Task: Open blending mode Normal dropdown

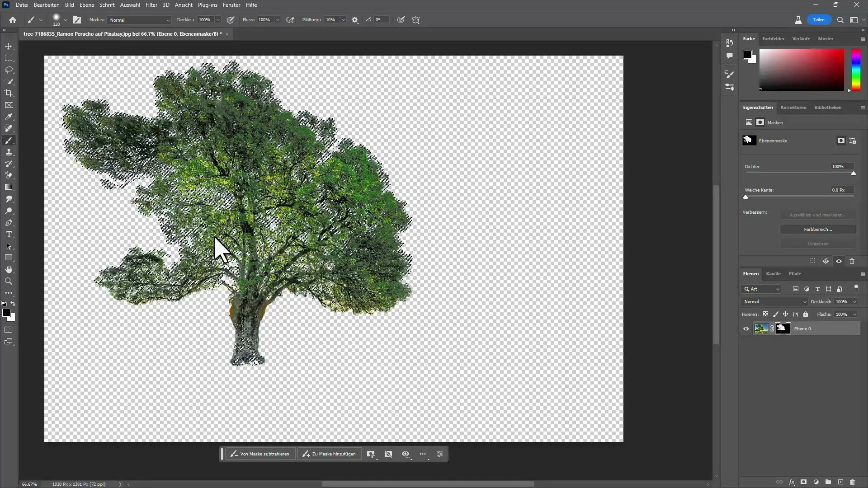Action: (774, 301)
